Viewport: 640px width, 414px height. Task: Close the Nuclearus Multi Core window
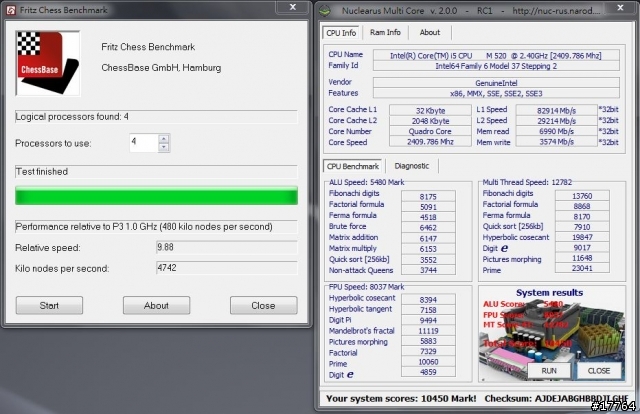620,7
